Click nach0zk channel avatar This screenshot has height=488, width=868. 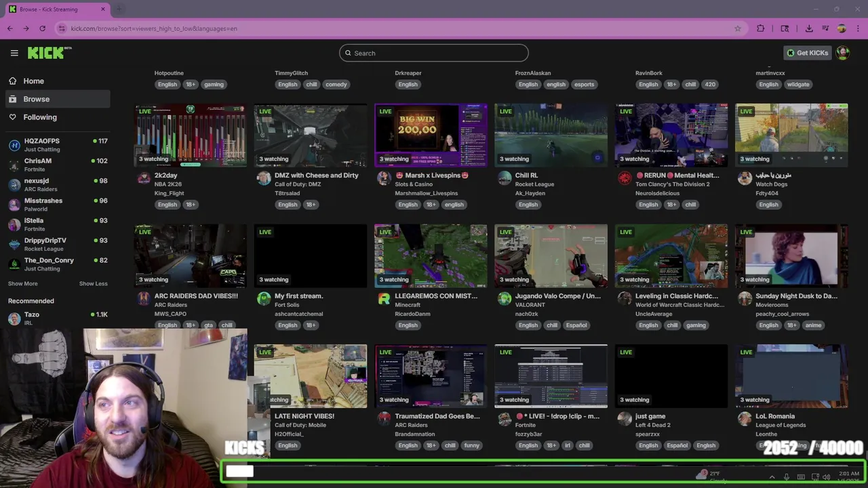[x=505, y=299]
